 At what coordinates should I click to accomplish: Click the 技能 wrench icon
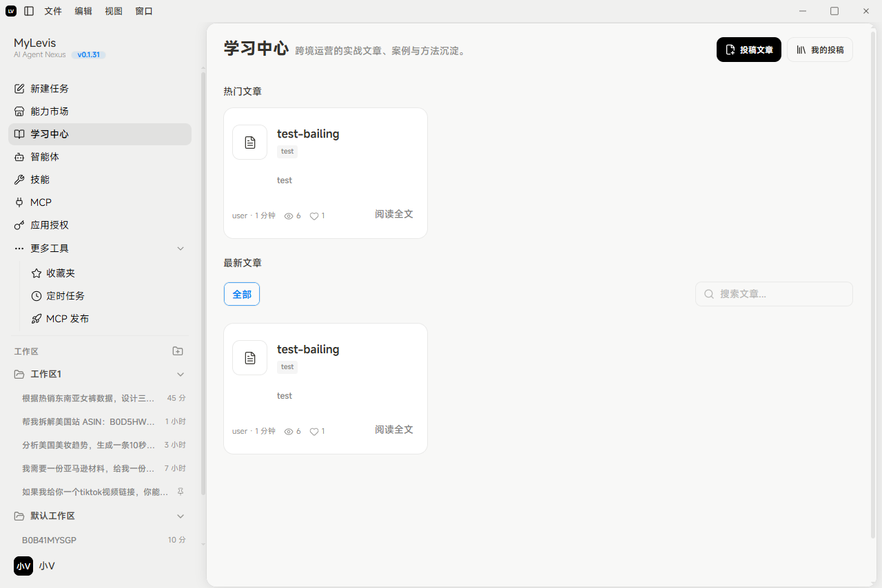19,180
